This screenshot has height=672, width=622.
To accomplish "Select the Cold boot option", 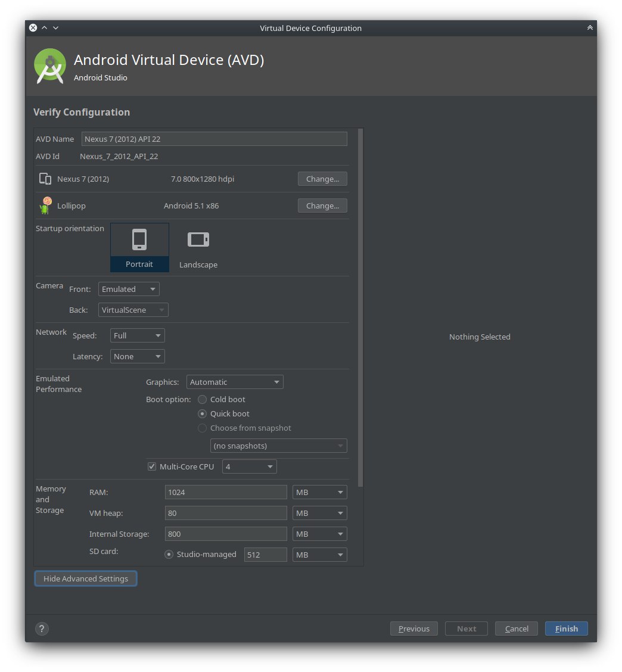I will coord(202,399).
